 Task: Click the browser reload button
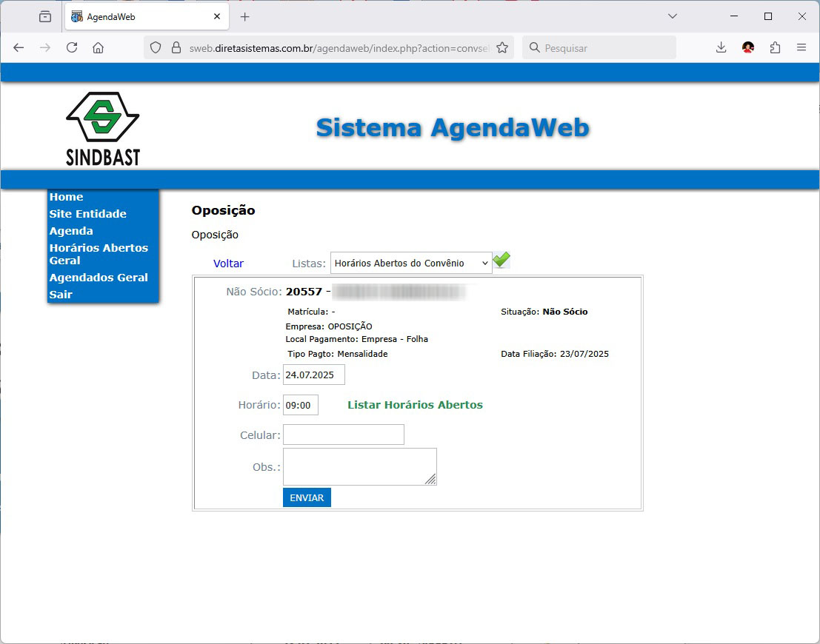tap(72, 48)
